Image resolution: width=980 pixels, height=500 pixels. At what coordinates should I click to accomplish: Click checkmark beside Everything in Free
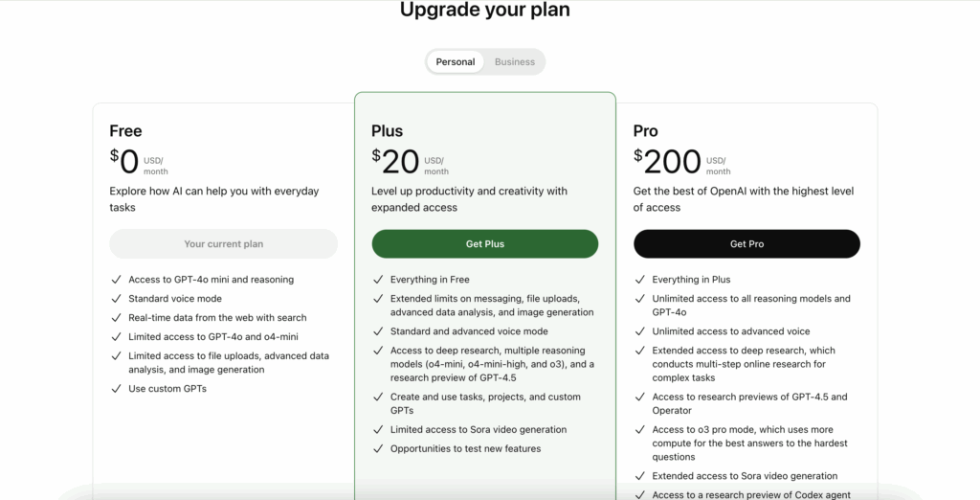(377, 280)
